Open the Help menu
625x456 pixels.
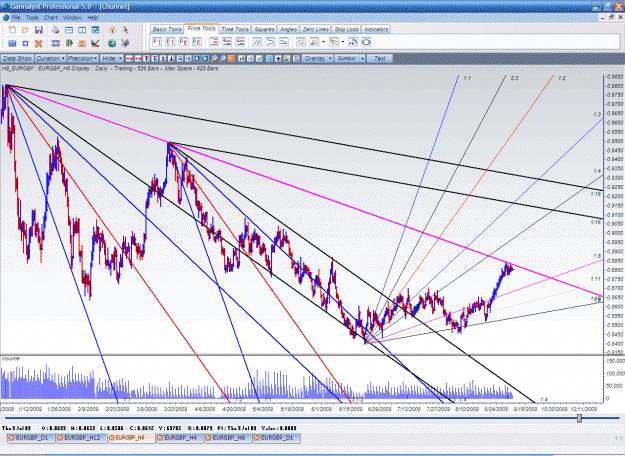point(92,18)
